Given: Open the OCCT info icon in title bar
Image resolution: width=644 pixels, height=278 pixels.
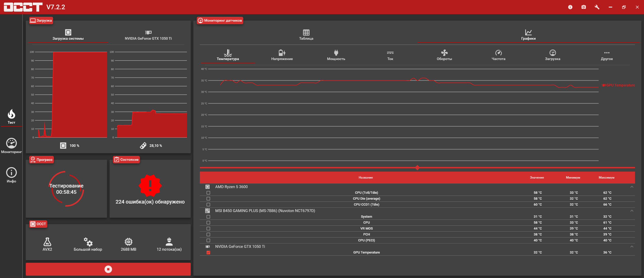Looking at the screenshot, I should tap(570, 7).
